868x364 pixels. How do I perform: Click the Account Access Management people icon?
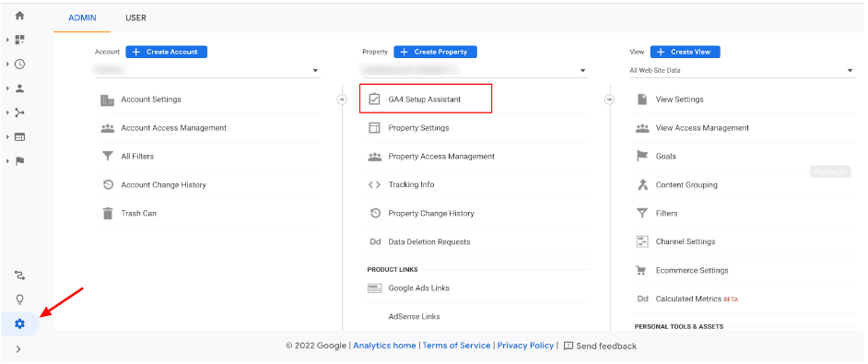(108, 128)
